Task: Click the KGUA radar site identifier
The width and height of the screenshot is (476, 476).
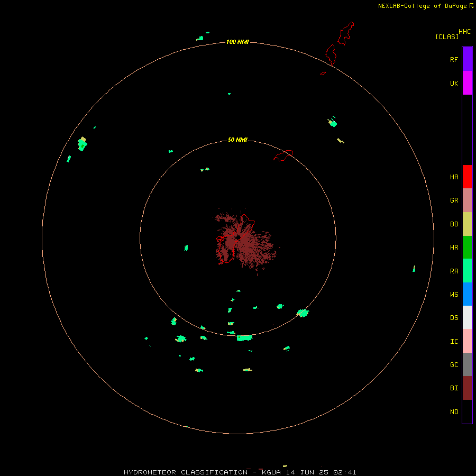Action: pyautogui.click(x=271, y=472)
